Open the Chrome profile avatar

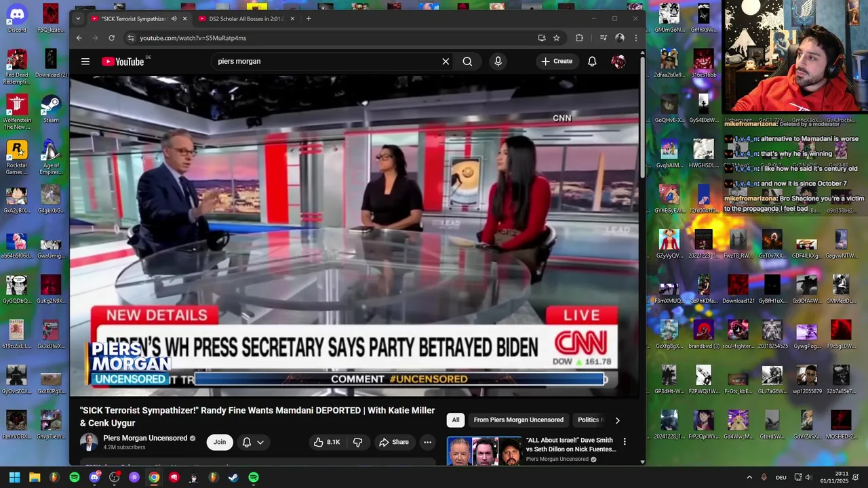(x=619, y=38)
